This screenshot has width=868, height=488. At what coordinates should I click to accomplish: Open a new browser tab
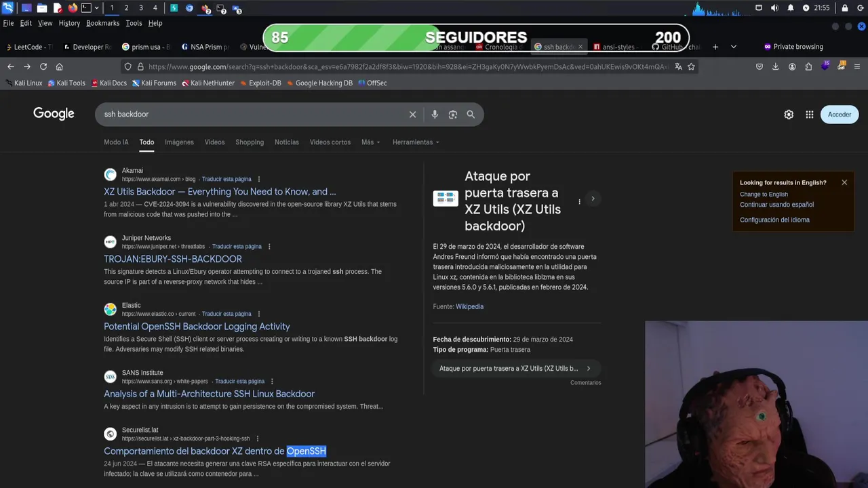(x=715, y=47)
